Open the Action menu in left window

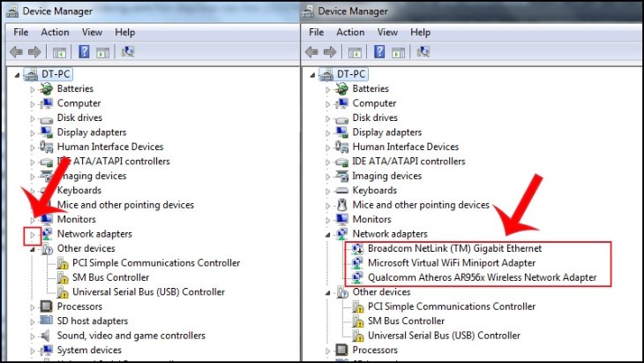(55, 32)
